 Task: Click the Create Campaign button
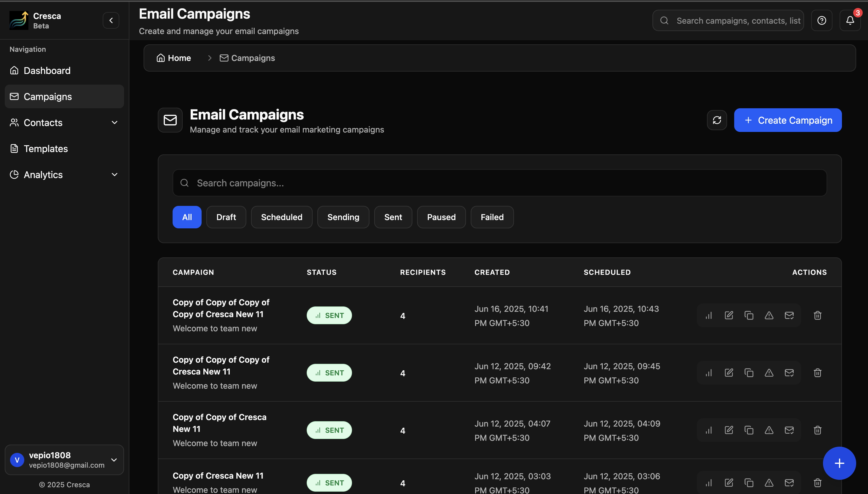tap(787, 120)
